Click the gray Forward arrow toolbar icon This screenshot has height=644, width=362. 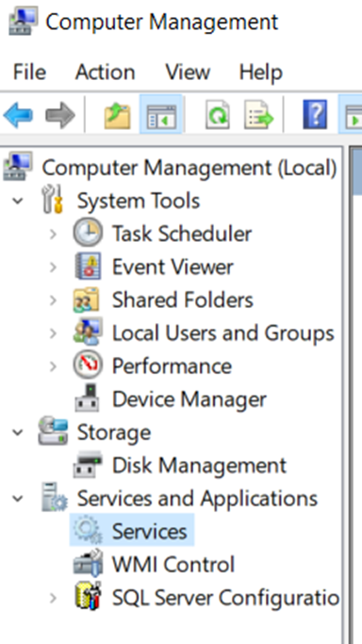(x=60, y=115)
